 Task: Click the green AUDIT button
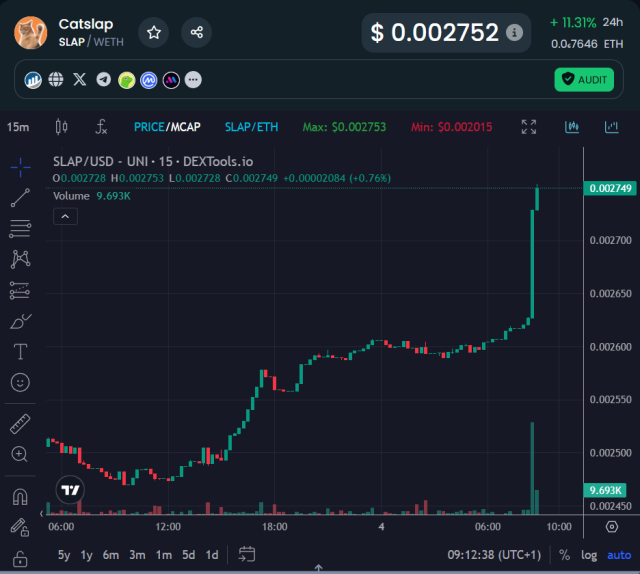click(x=584, y=80)
